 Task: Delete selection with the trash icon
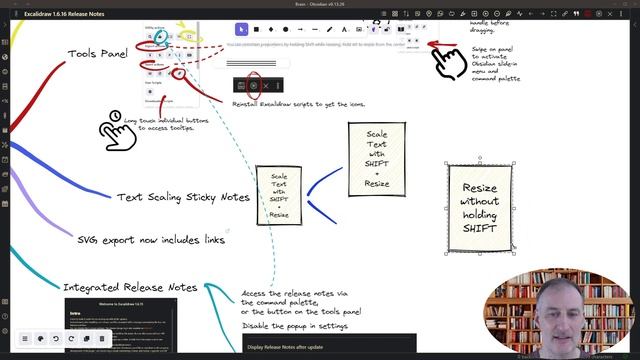(x=102, y=338)
